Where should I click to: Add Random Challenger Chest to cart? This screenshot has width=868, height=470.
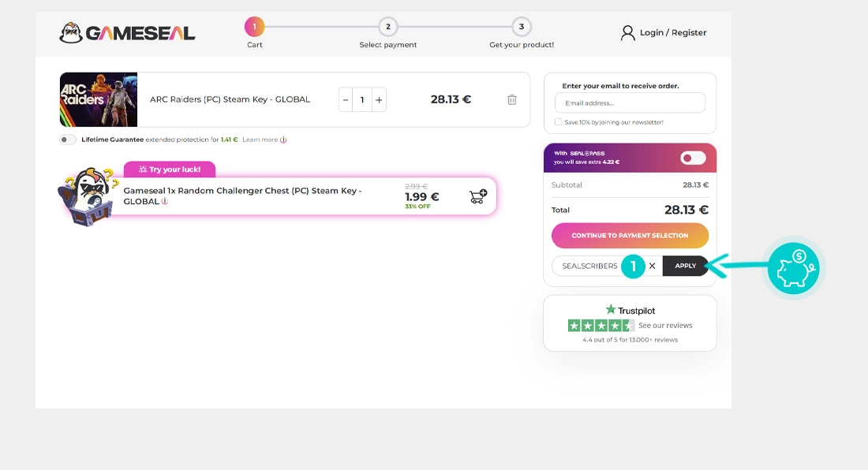tap(478, 196)
